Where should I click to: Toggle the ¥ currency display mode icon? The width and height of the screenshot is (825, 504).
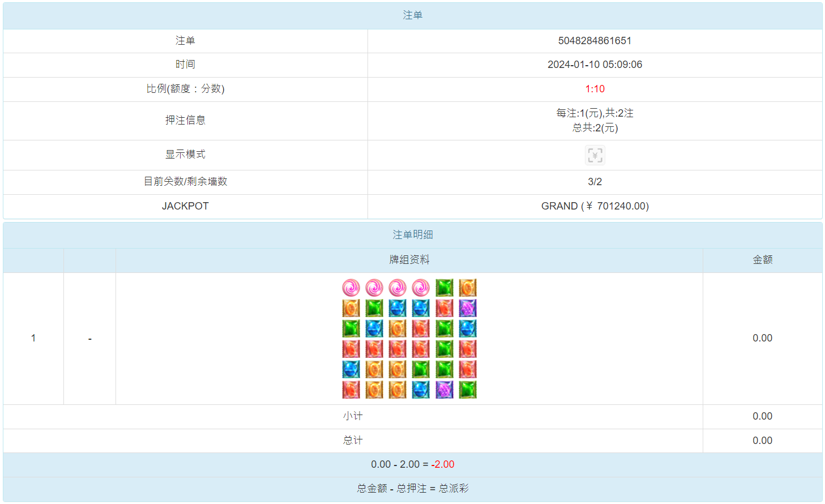(x=595, y=155)
